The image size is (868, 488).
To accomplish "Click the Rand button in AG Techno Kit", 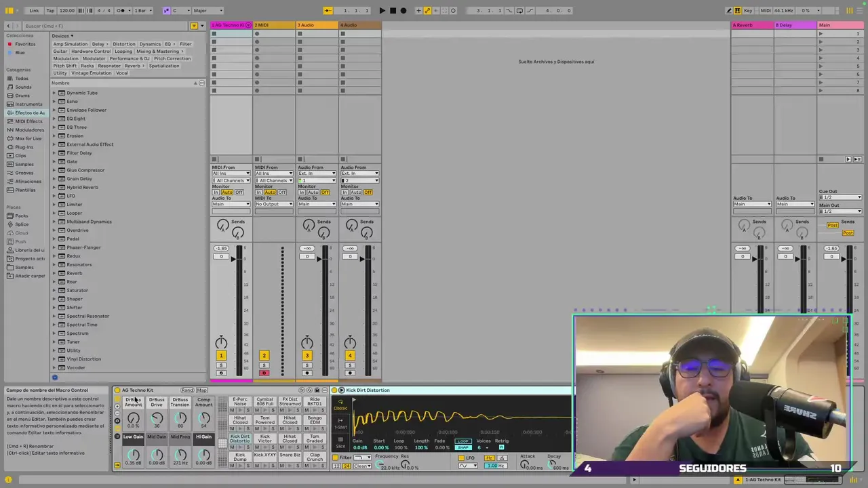I will click(x=186, y=390).
